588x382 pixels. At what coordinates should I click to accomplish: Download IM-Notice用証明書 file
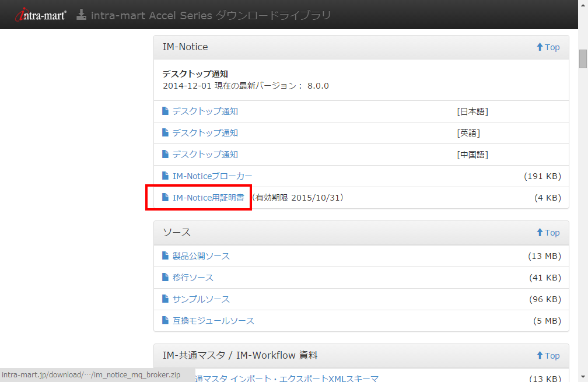[208, 198]
